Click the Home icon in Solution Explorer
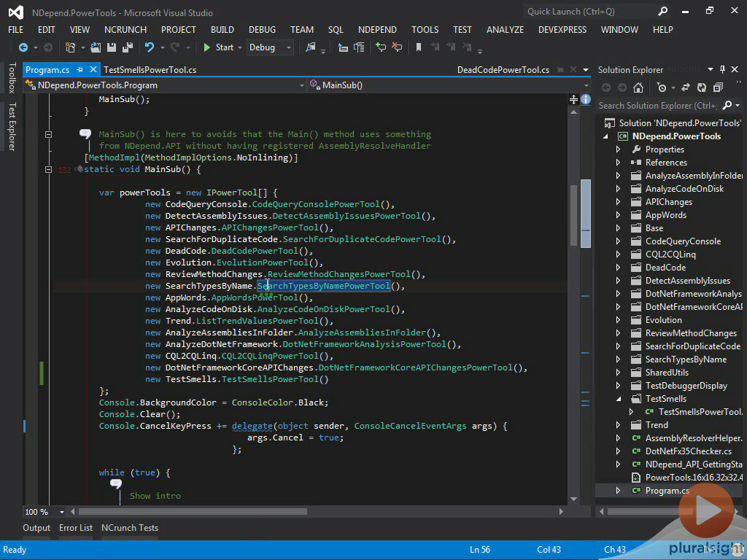The width and height of the screenshot is (747, 560). (x=638, y=87)
